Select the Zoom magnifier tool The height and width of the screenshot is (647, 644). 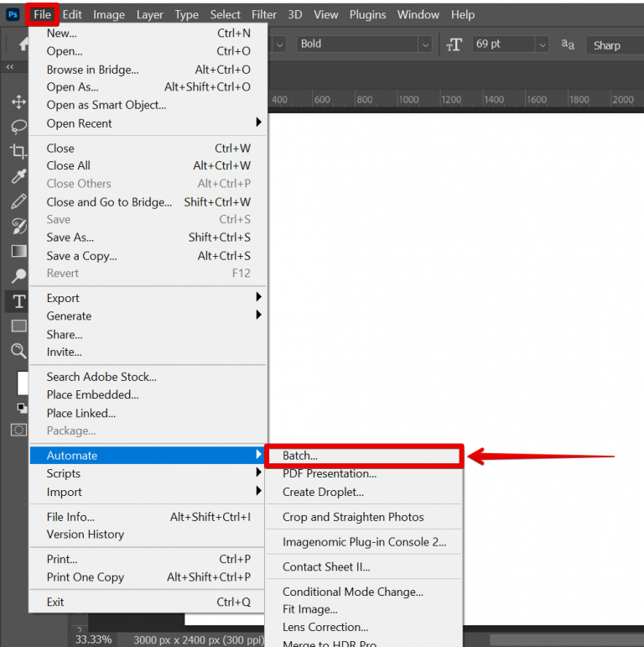click(x=18, y=351)
